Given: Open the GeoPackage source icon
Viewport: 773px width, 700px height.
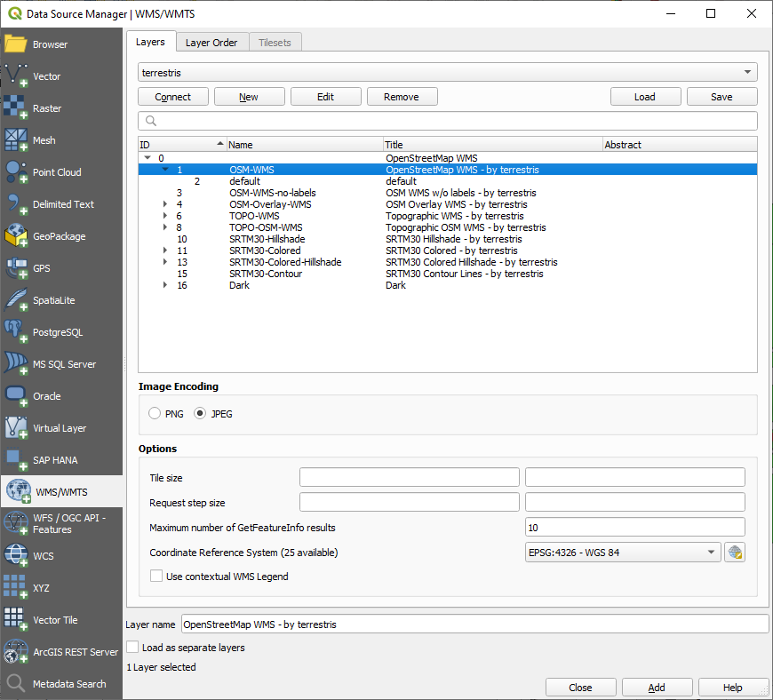Looking at the screenshot, I should [x=17, y=236].
